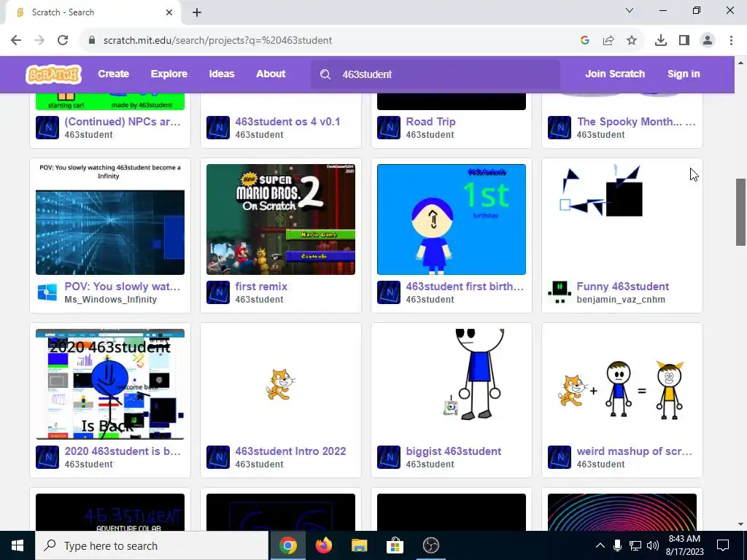Click Join Scratch

coord(615,74)
